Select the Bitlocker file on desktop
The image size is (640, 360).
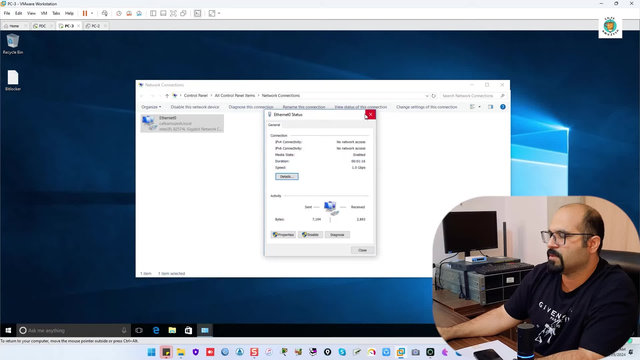[x=13, y=80]
